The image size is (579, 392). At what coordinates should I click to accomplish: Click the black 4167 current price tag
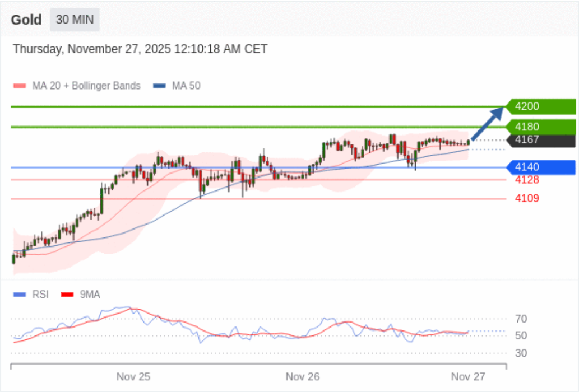pos(540,140)
